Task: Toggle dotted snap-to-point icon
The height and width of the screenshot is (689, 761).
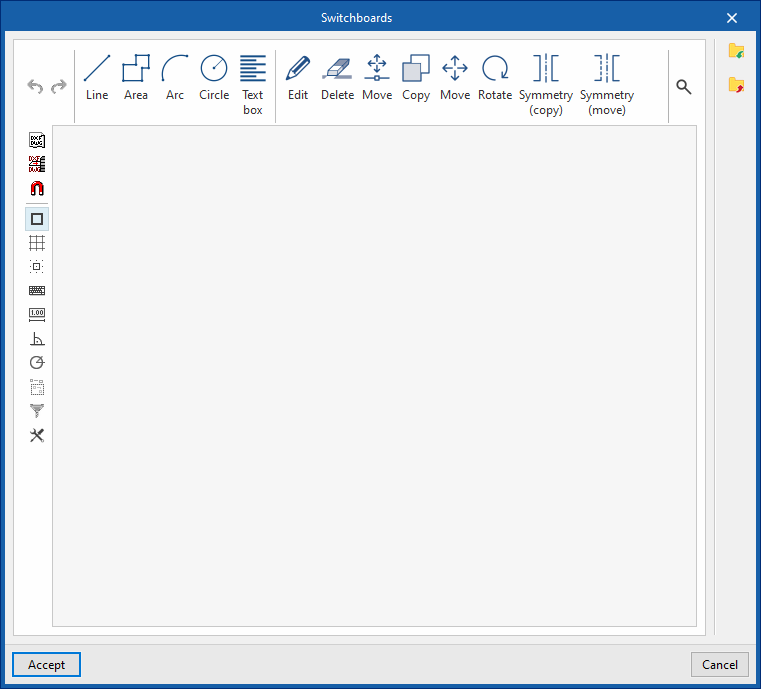Action: pyautogui.click(x=37, y=266)
